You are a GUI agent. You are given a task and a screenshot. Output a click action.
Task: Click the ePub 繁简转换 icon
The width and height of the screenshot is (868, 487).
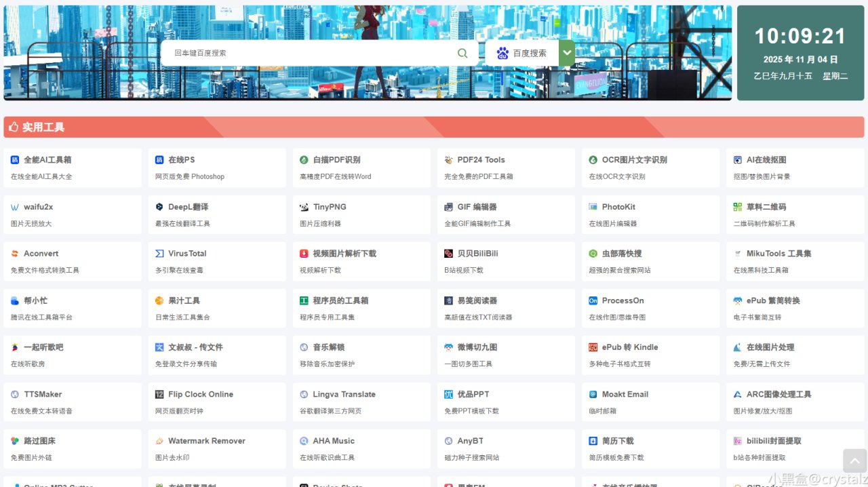[x=738, y=300]
